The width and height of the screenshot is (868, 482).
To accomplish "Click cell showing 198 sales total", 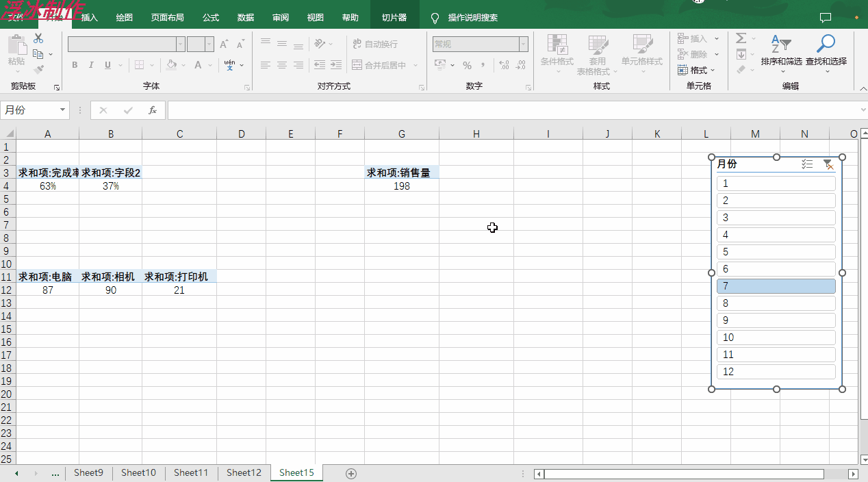I will point(402,186).
